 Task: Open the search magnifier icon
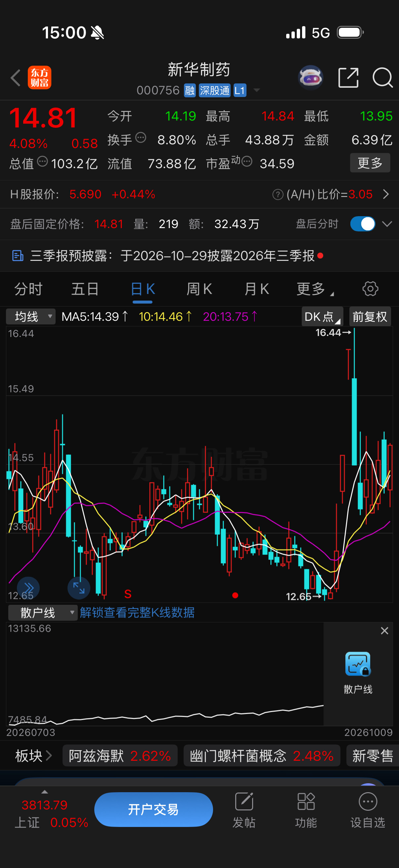383,77
